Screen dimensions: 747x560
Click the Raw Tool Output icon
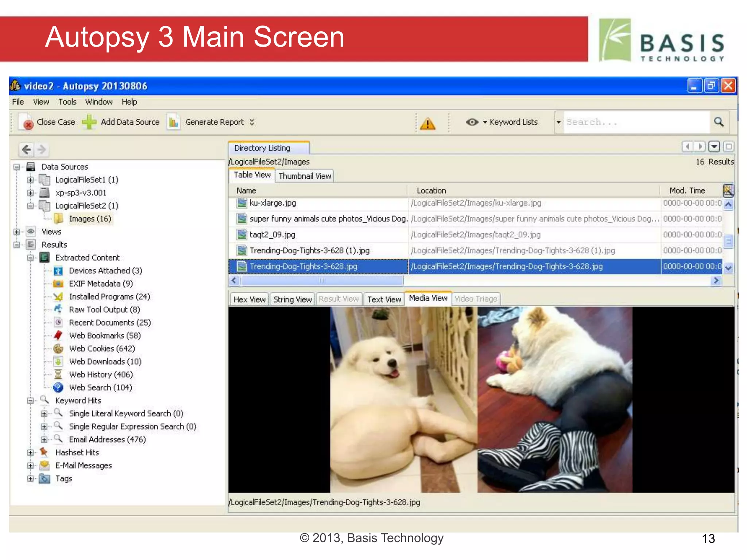coord(58,310)
